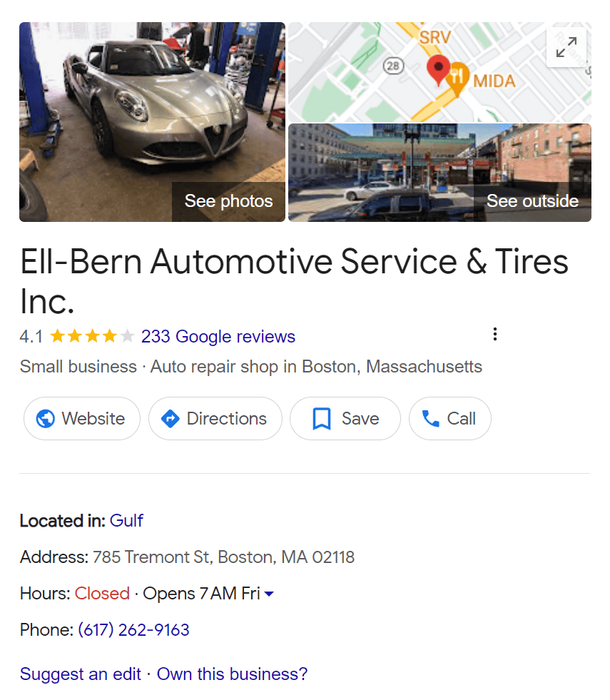Screen dimensions: 610x700
Task: Open the three-dot more options menu
Action: coord(495,334)
